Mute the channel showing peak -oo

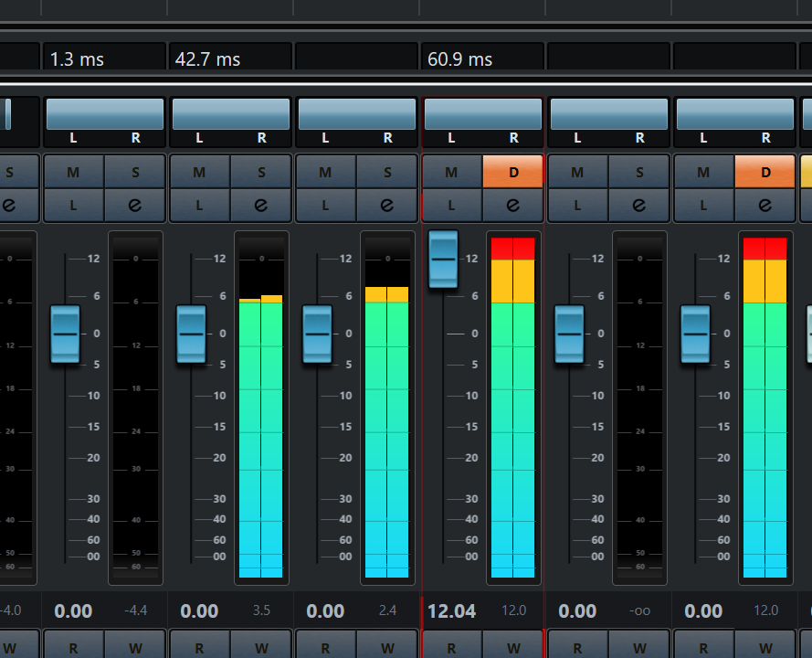click(578, 172)
